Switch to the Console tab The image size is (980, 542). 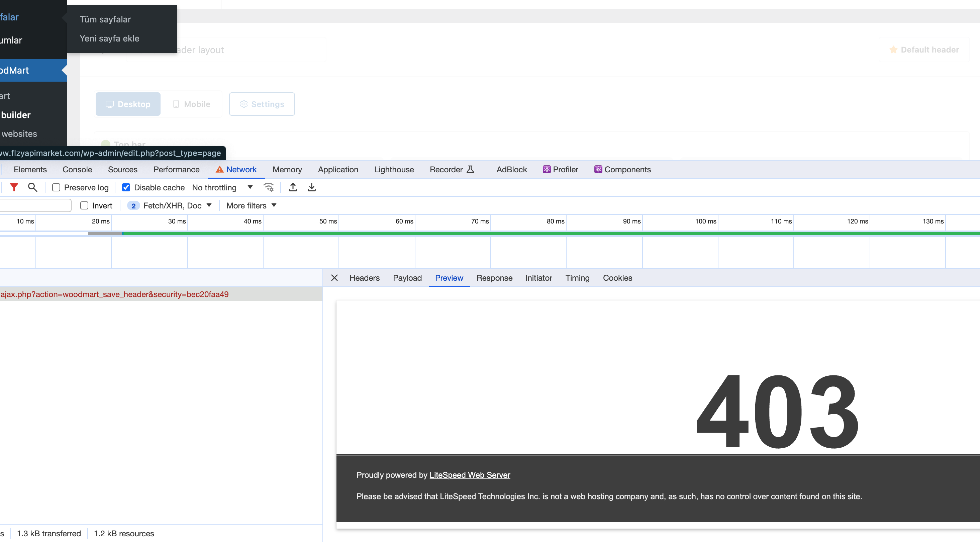(x=77, y=169)
